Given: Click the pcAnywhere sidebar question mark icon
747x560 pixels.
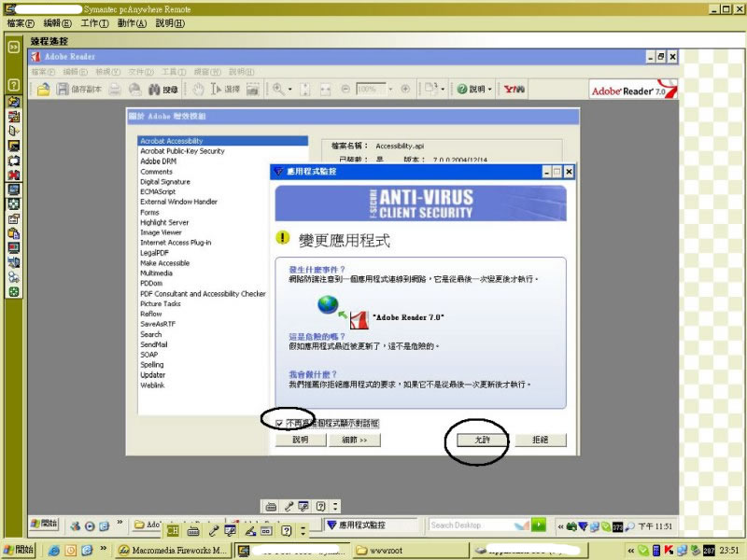Looking at the screenshot, I should point(13,85).
